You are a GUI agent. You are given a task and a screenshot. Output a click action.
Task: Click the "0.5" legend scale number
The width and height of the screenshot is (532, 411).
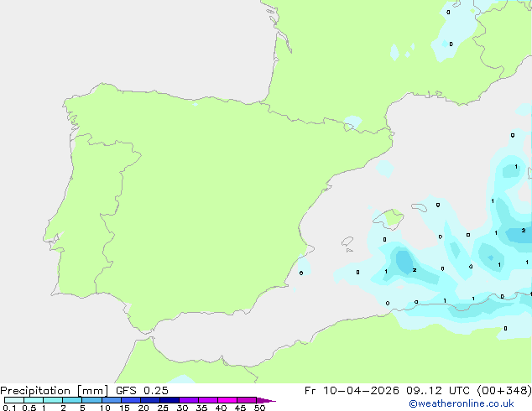coord(29,408)
